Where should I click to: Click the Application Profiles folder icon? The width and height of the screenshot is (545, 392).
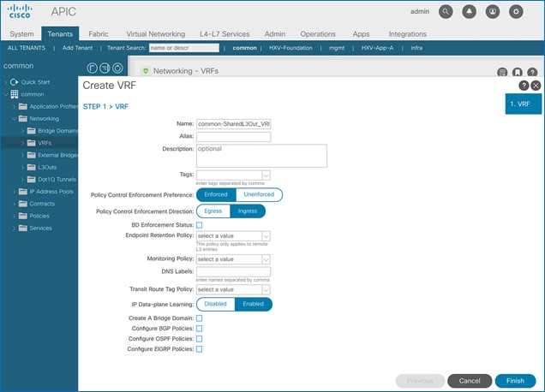coord(23,106)
